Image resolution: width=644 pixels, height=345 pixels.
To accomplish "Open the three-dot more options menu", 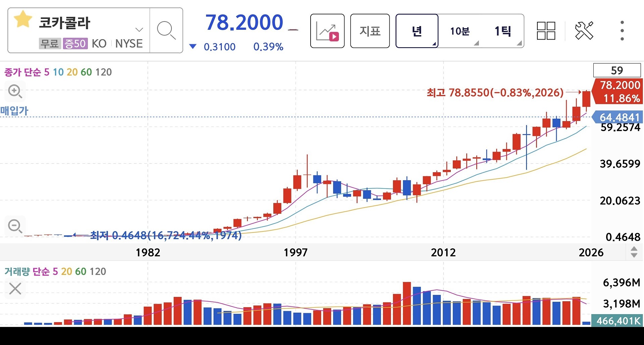I will 622,31.
